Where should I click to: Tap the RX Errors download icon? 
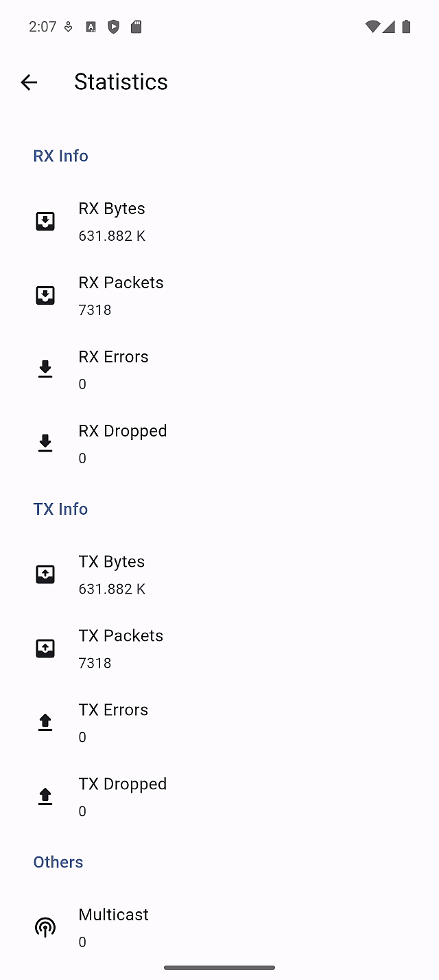pos(45,369)
